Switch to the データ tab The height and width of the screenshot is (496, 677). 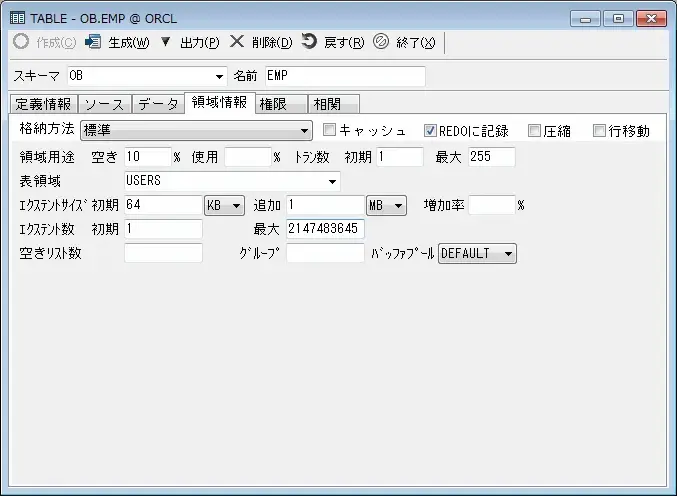[x=158, y=104]
